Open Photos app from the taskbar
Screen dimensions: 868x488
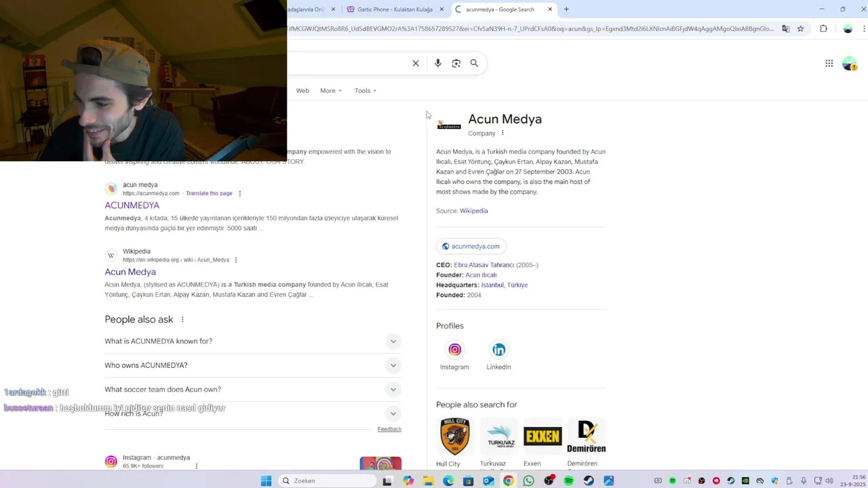[608, 481]
